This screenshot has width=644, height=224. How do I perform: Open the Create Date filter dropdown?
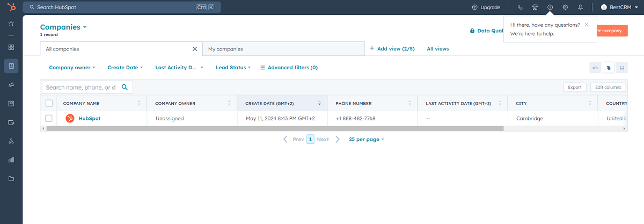[x=126, y=68]
